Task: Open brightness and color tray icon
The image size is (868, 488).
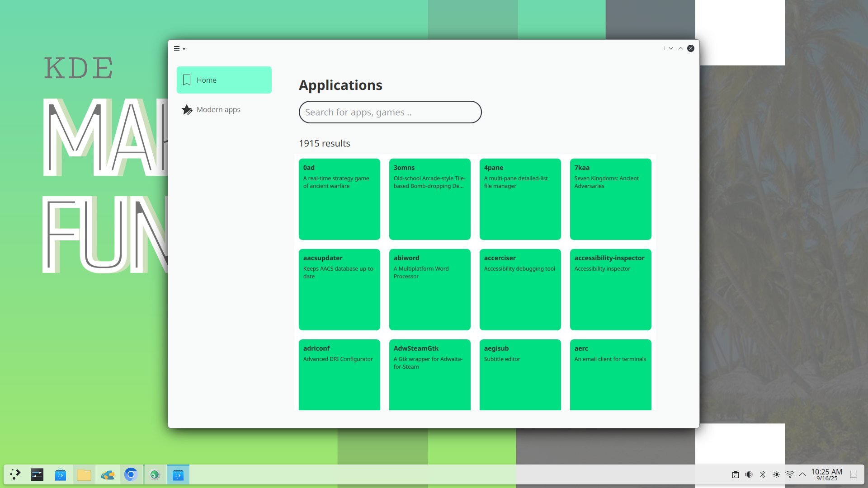Action: 776,474
